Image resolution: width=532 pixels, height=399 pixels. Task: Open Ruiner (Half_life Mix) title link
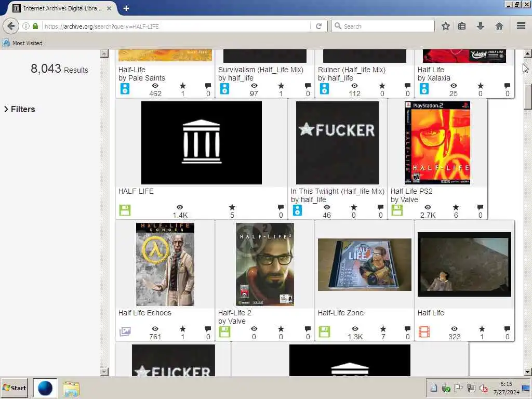point(352,70)
